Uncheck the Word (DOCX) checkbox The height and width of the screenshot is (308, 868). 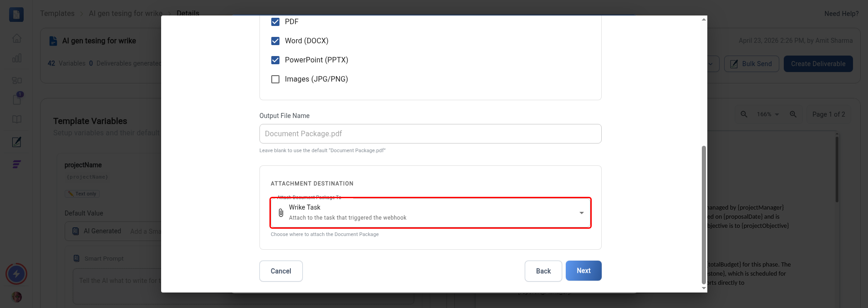(275, 41)
